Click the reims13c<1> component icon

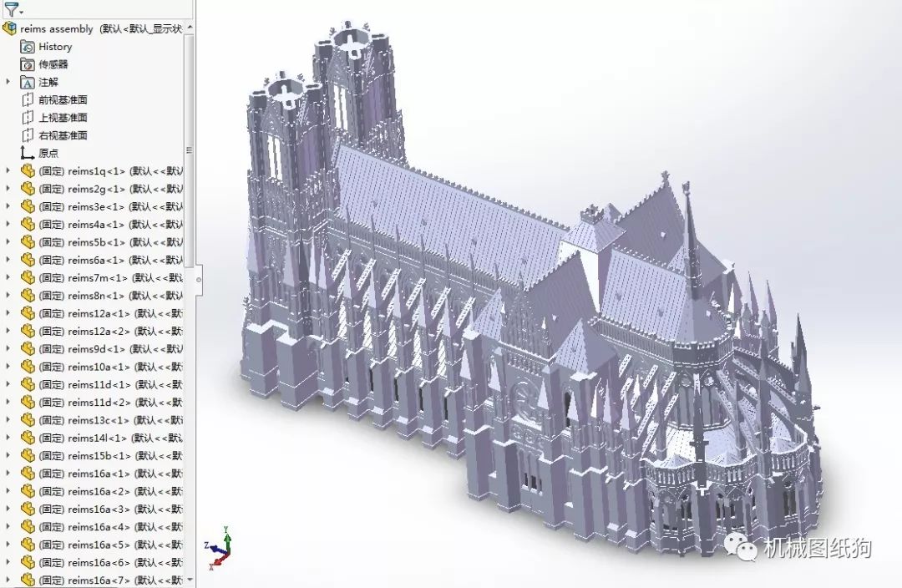(x=28, y=421)
